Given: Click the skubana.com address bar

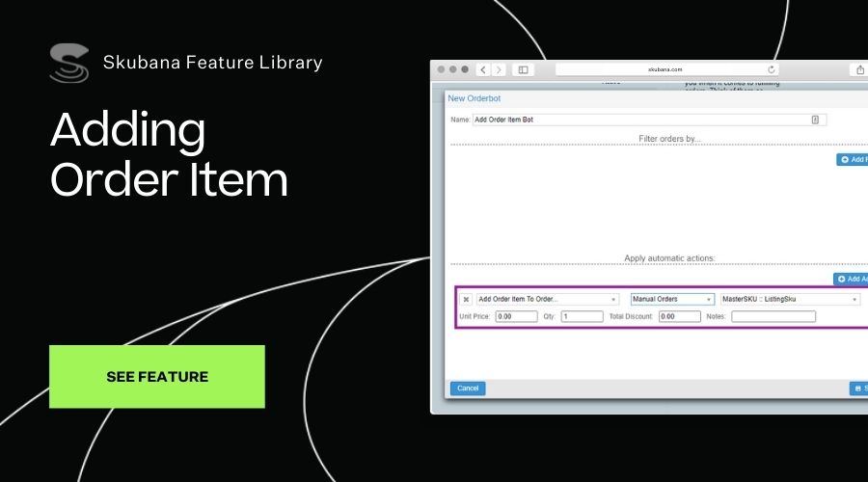Looking at the screenshot, I should pos(666,69).
